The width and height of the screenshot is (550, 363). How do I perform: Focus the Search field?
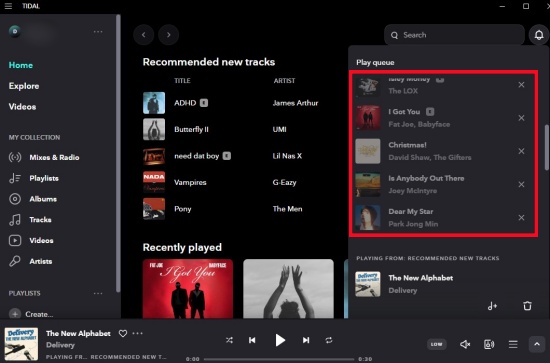coord(454,35)
